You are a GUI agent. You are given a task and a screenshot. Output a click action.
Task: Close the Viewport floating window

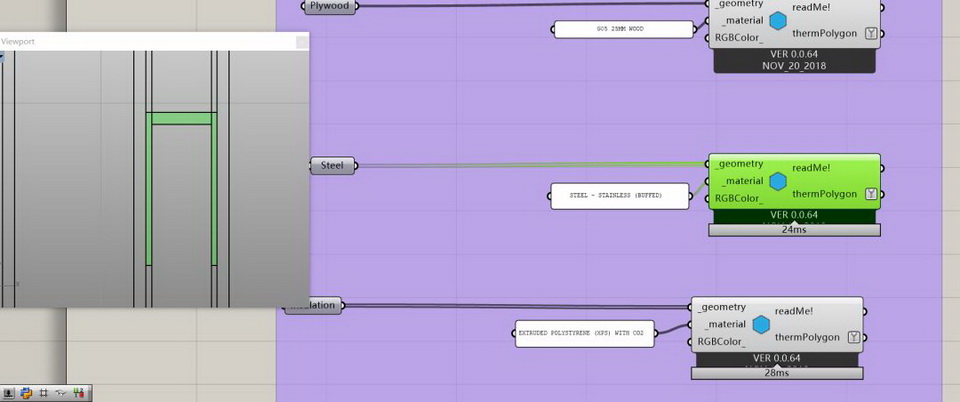[301, 41]
